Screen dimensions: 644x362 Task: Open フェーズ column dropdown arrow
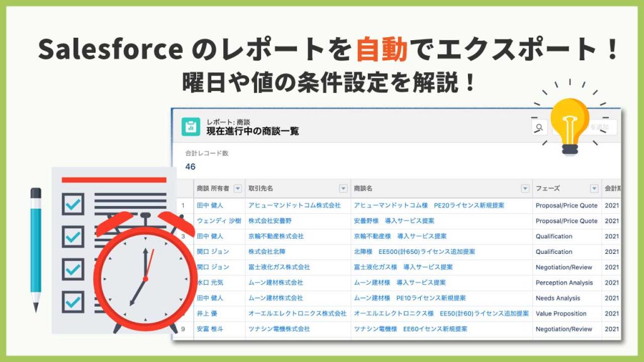[594, 189]
